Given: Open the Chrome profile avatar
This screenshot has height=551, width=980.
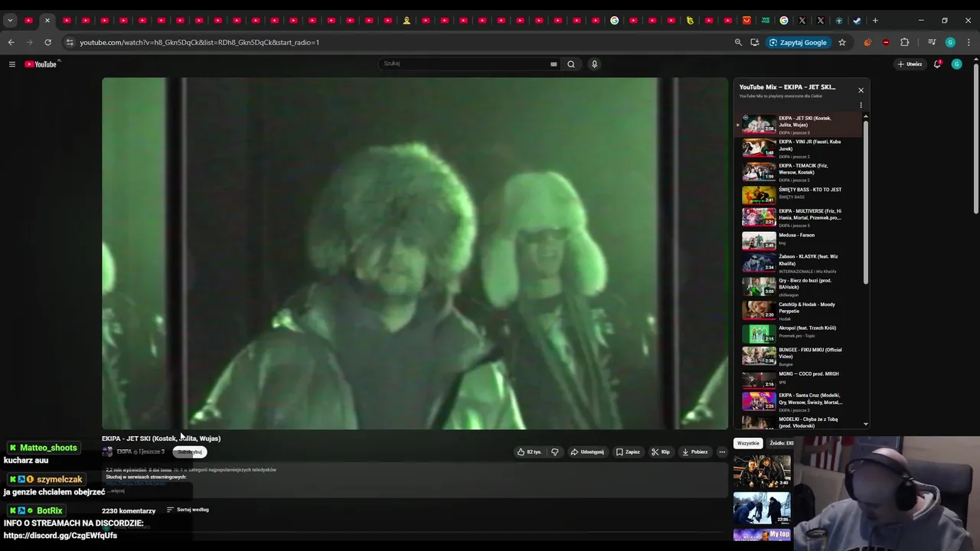Looking at the screenshot, I should click(x=950, y=42).
